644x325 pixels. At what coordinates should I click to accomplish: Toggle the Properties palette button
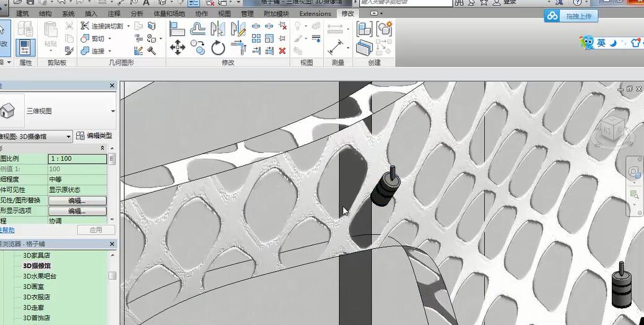[x=25, y=48]
